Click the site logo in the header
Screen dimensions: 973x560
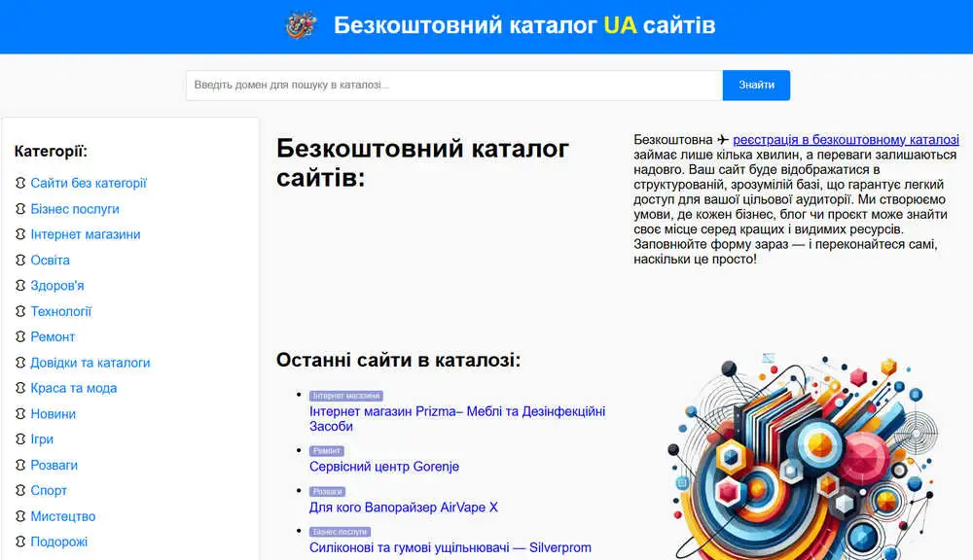coord(302,25)
